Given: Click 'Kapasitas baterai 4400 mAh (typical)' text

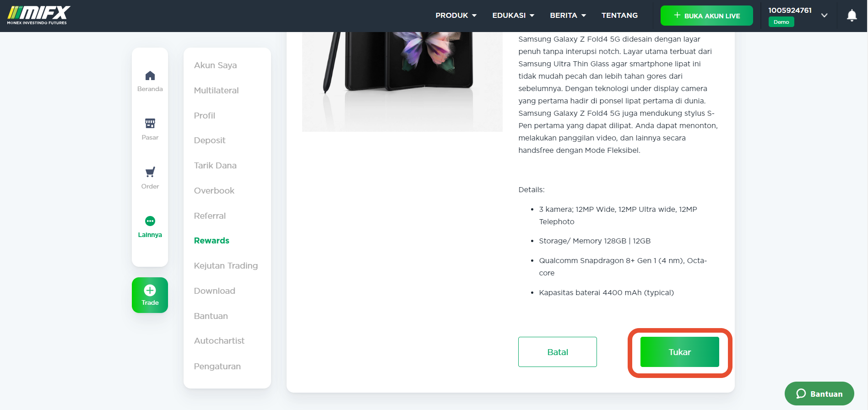Looking at the screenshot, I should pos(606,293).
